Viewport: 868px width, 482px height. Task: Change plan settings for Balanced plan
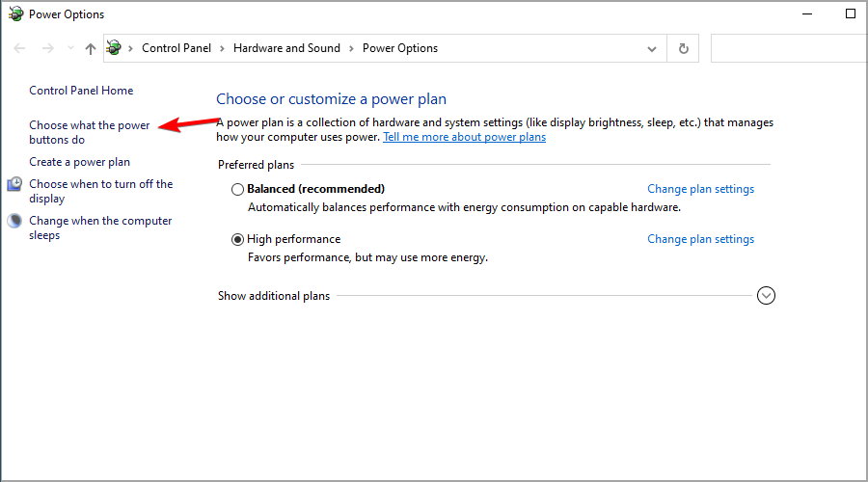point(701,189)
